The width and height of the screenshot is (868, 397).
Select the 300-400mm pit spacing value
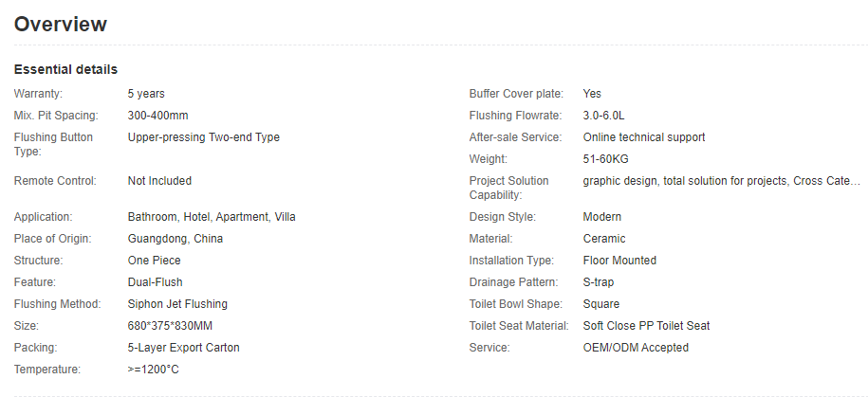point(157,116)
